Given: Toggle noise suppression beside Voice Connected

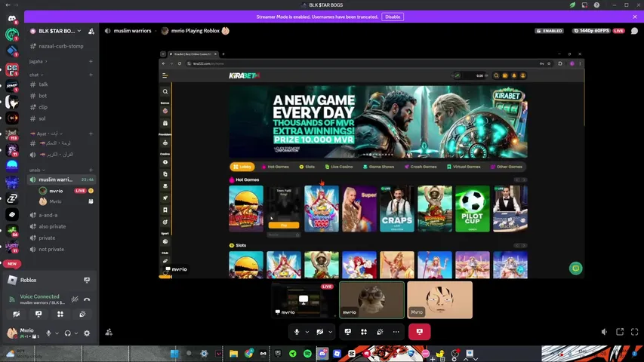Looking at the screenshot, I should (x=75, y=299).
